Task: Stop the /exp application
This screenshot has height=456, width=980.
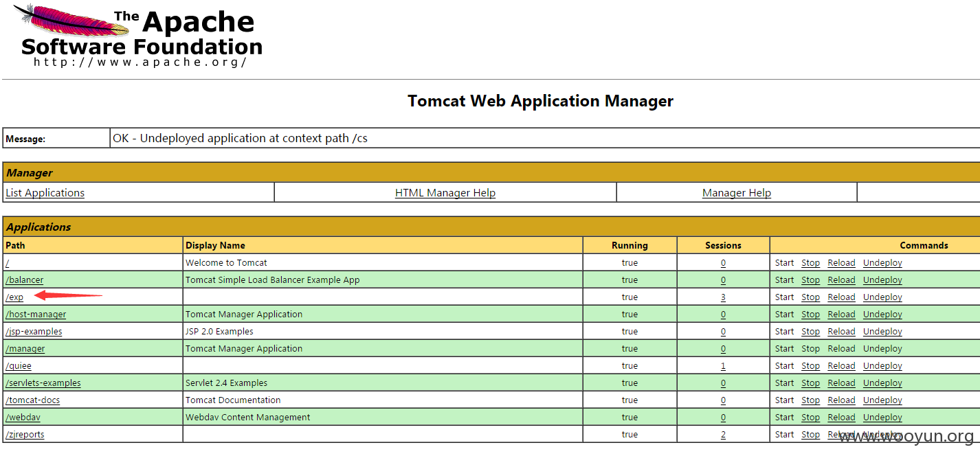Action: tap(810, 297)
